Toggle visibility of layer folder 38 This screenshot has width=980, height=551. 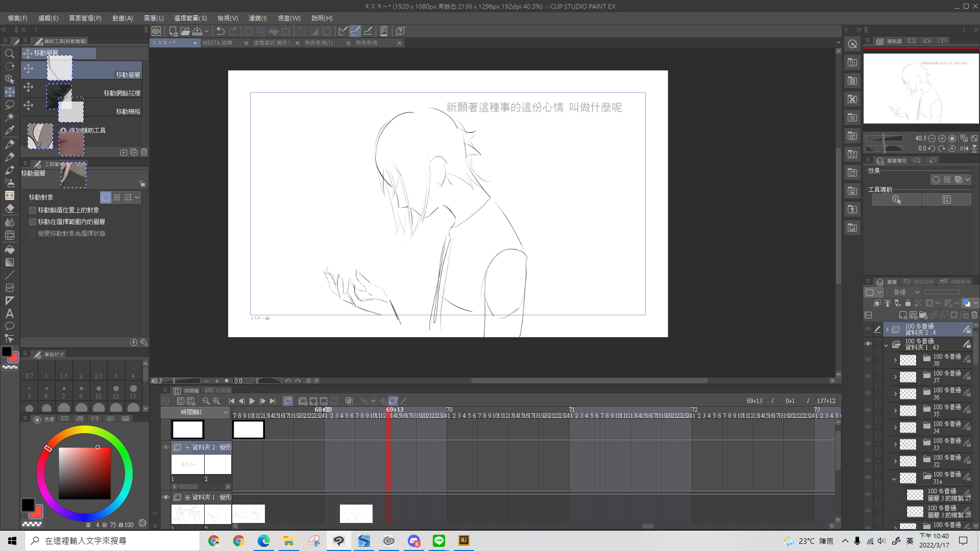[x=868, y=360]
